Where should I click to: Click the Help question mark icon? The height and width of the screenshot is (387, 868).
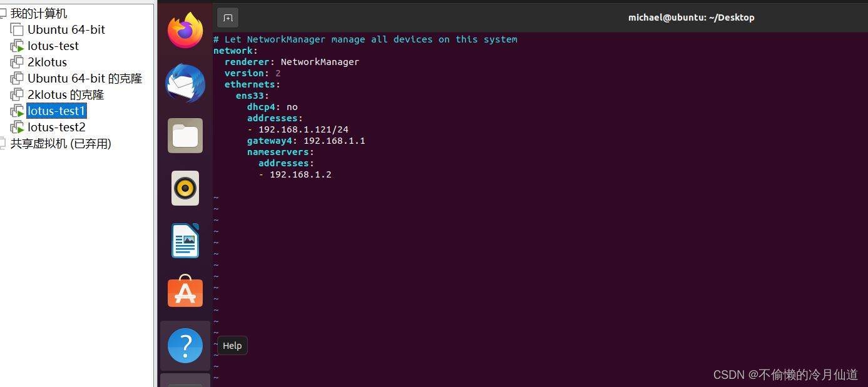click(x=185, y=345)
